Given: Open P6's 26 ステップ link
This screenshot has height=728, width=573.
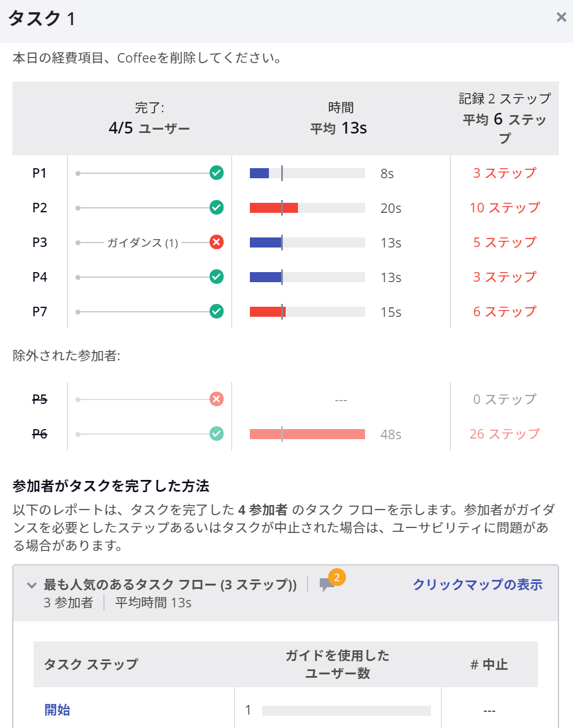Looking at the screenshot, I should 504,434.
